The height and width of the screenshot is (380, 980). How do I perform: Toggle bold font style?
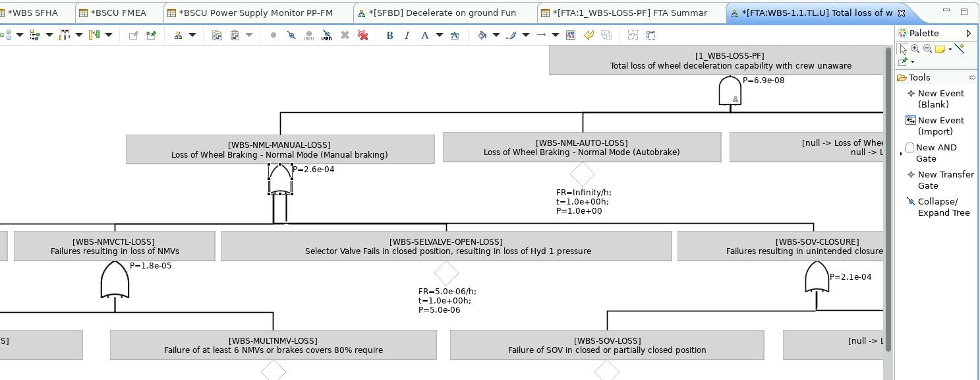pos(389,35)
